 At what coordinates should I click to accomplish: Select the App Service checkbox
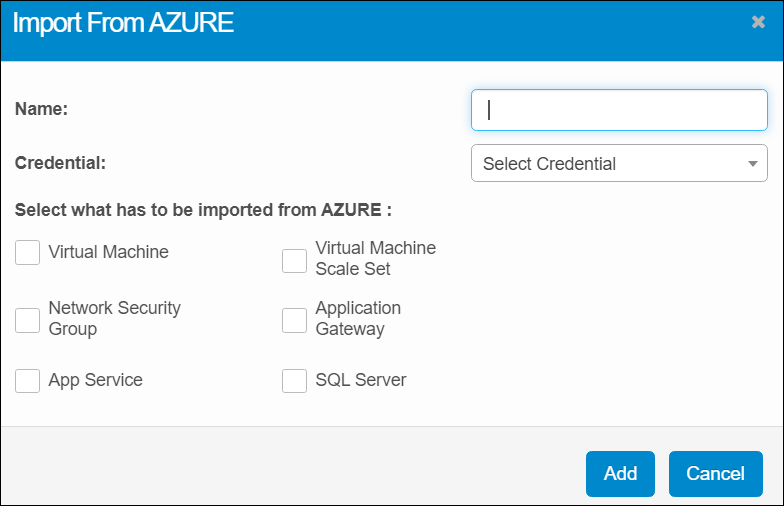pyautogui.click(x=28, y=381)
